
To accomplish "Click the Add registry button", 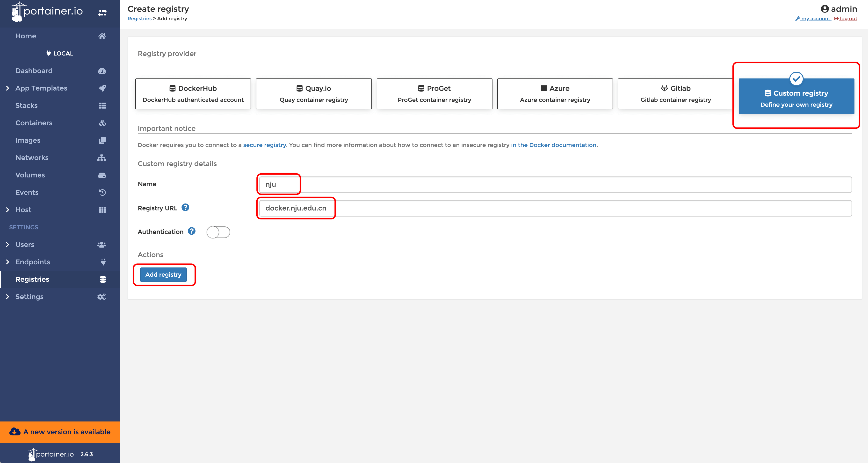I will (x=163, y=274).
